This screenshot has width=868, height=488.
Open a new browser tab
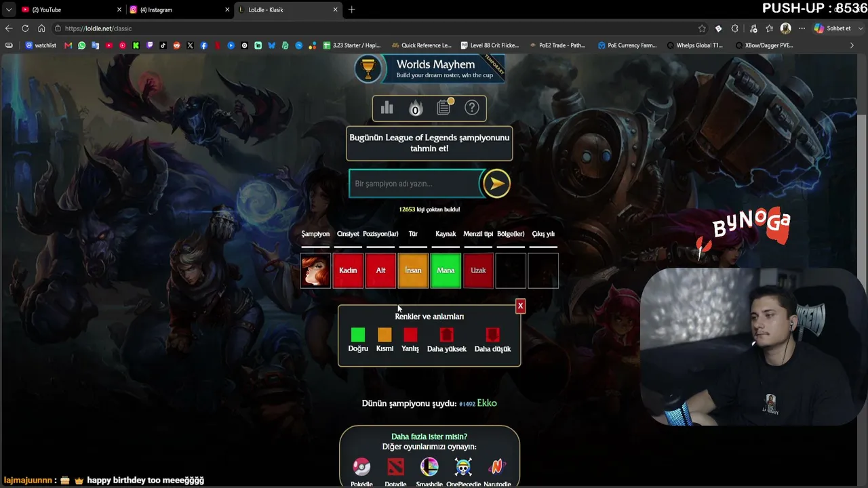pyautogui.click(x=351, y=9)
